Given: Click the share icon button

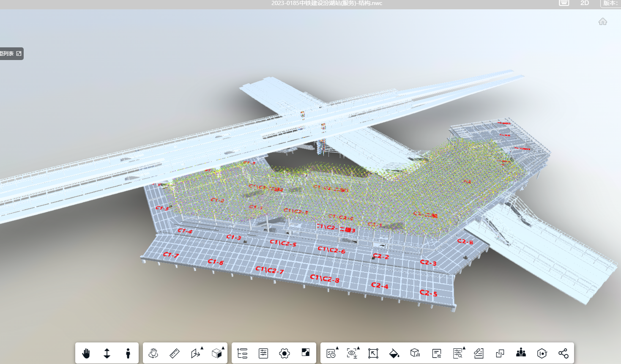Looking at the screenshot, I should tap(563, 353).
